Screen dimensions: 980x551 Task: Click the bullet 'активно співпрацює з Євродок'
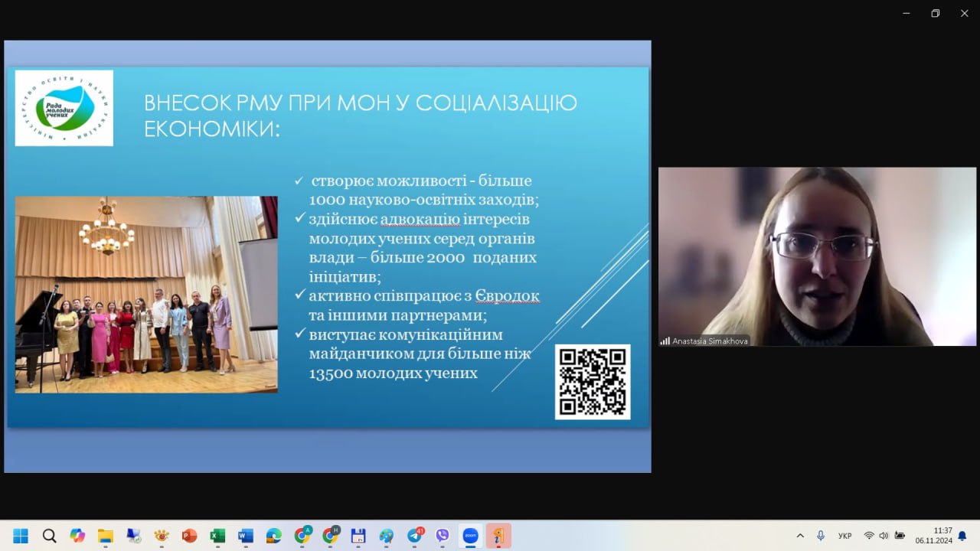point(417,305)
